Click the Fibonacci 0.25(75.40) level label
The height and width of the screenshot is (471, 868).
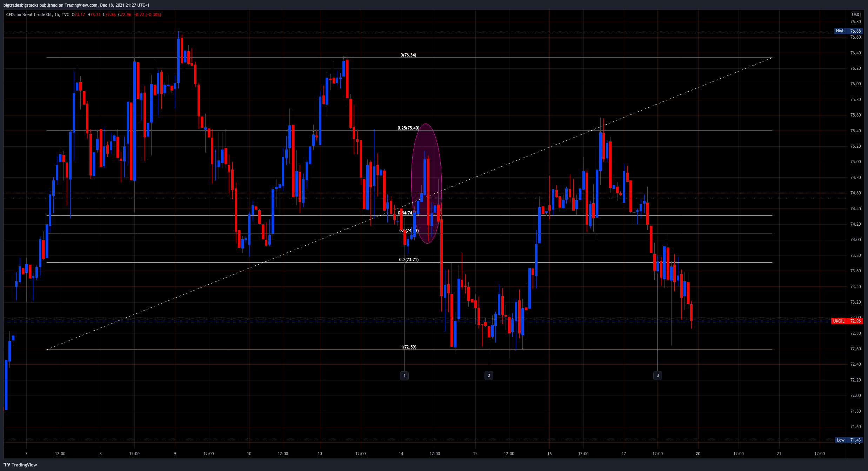408,128
